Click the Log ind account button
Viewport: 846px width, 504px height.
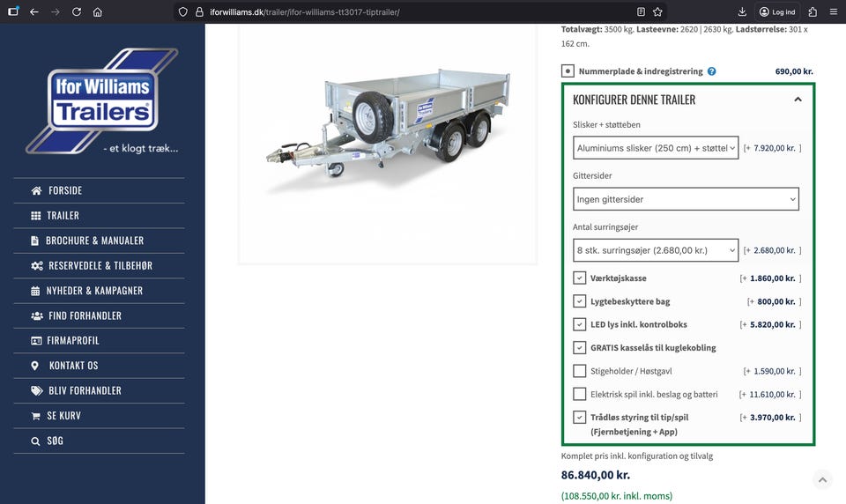[x=777, y=11]
